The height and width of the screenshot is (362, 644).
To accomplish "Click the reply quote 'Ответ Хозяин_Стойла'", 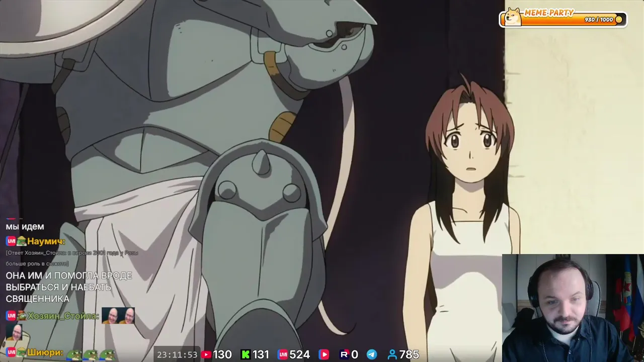I will click(72, 258).
